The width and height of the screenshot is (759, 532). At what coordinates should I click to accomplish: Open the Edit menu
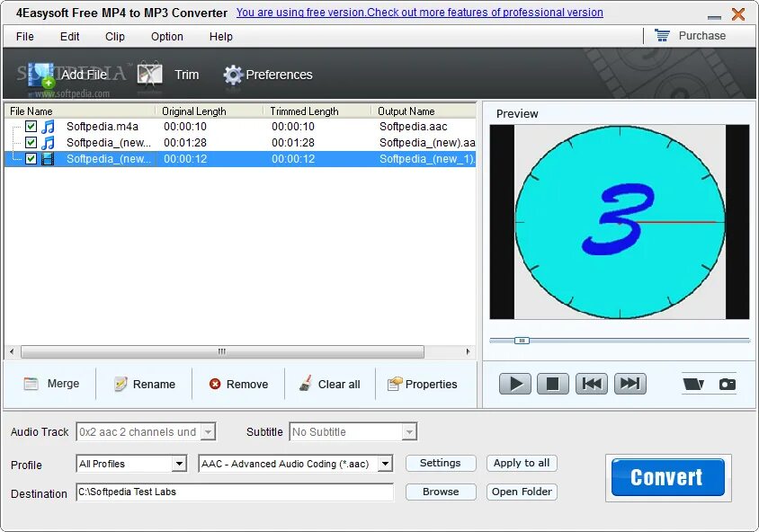pos(70,36)
